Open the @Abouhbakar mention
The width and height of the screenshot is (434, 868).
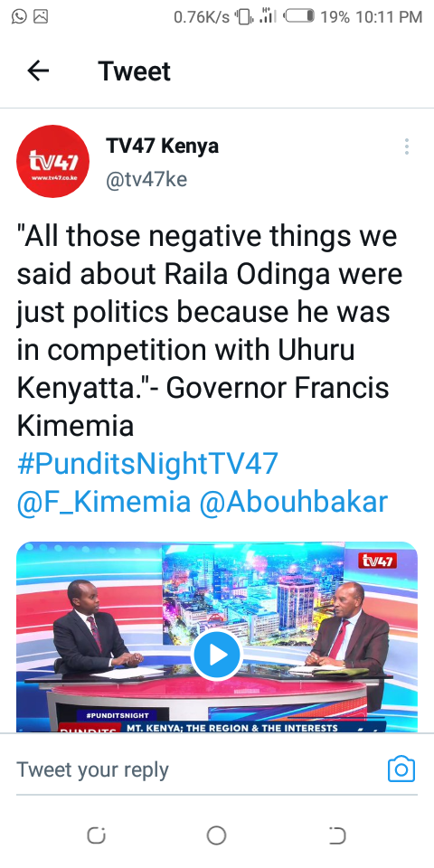click(293, 502)
